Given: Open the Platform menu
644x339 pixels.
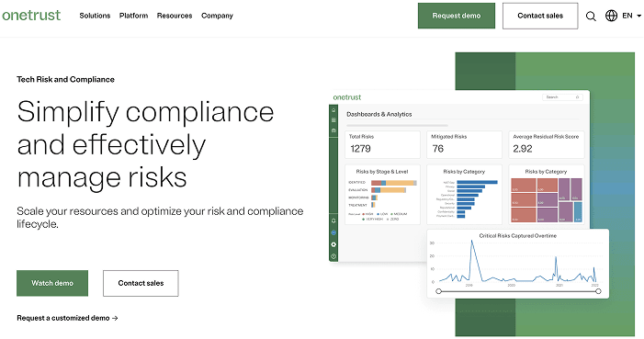Looking at the screenshot, I should pyautogui.click(x=133, y=16).
